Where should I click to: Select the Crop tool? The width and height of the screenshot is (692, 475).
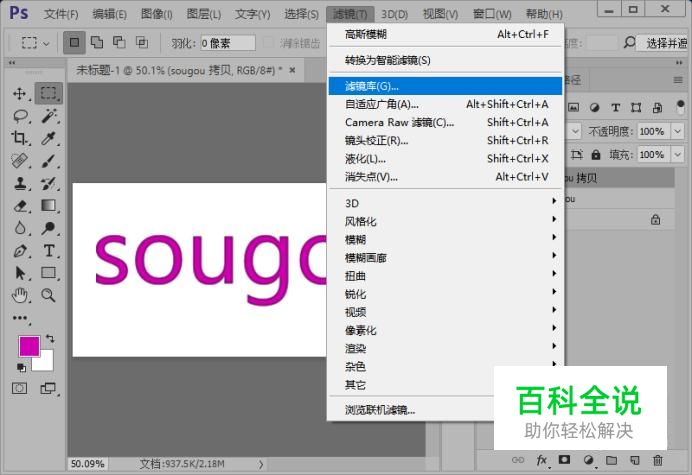point(19,138)
